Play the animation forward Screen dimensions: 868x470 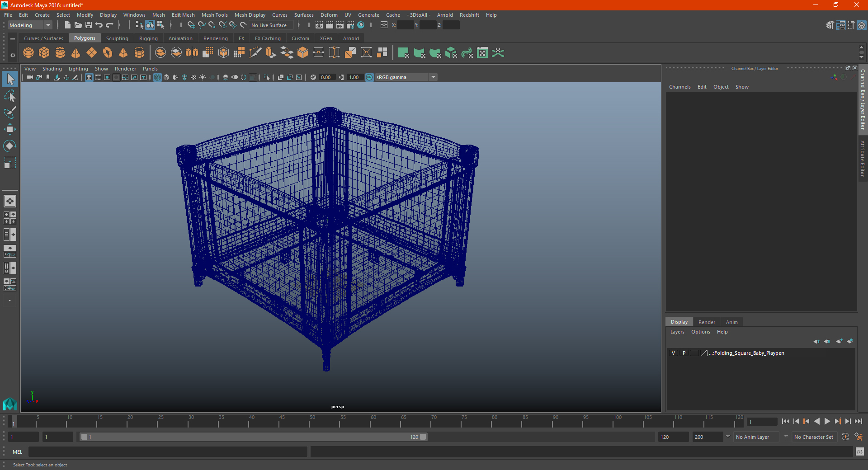tap(827, 421)
